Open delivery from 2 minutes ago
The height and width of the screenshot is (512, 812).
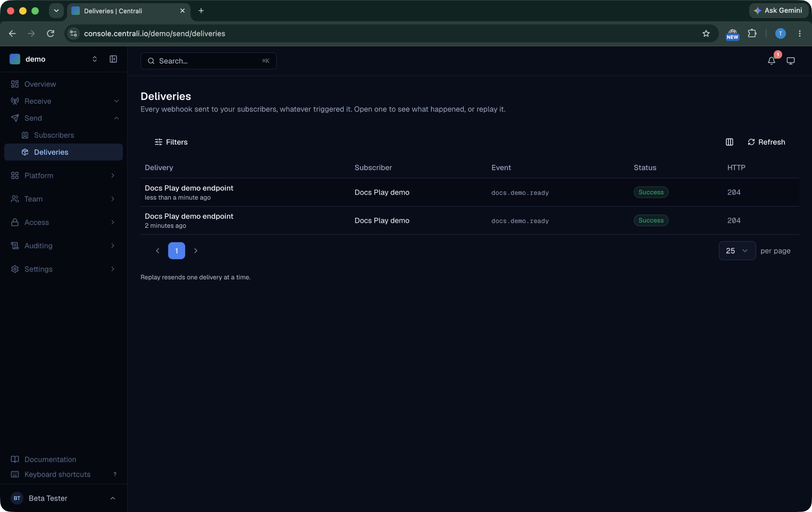tap(469, 220)
